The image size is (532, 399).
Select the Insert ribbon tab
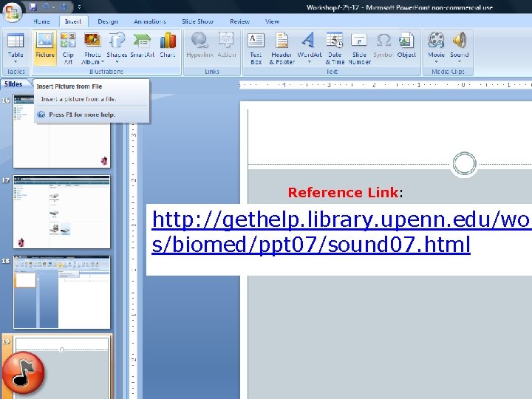point(73,21)
